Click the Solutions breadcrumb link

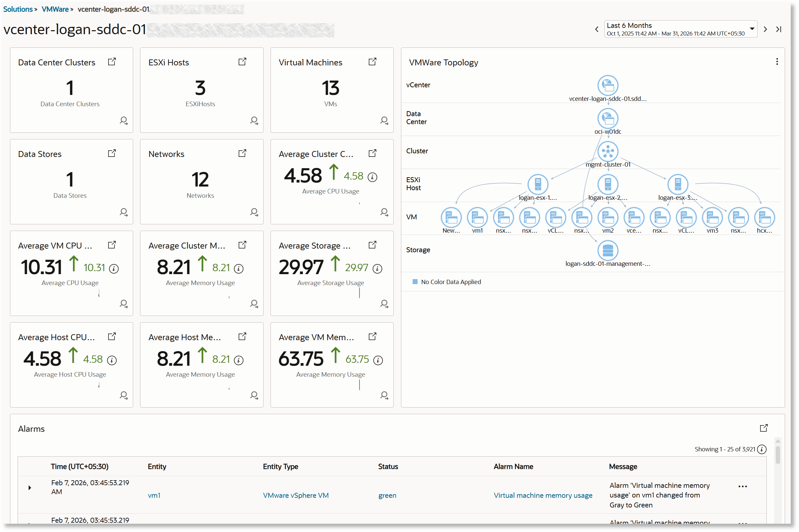click(x=18, y=9)
